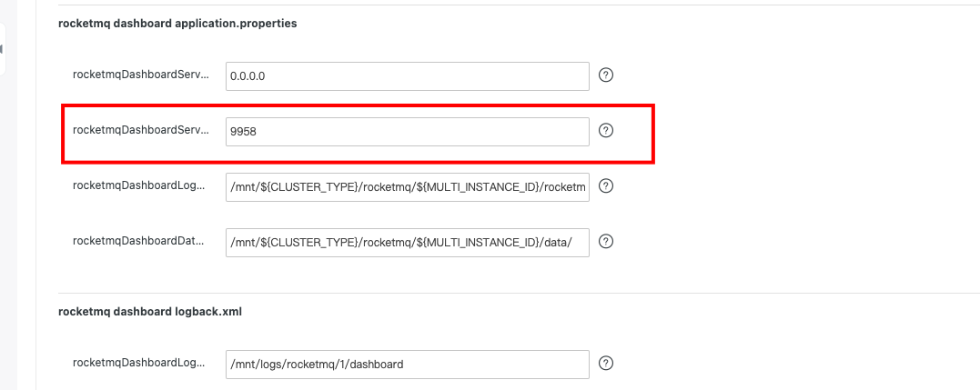980x390 pixels.
Task: Collapse the left sidebar using arrow handle
Action: click(x=2, y=49)
